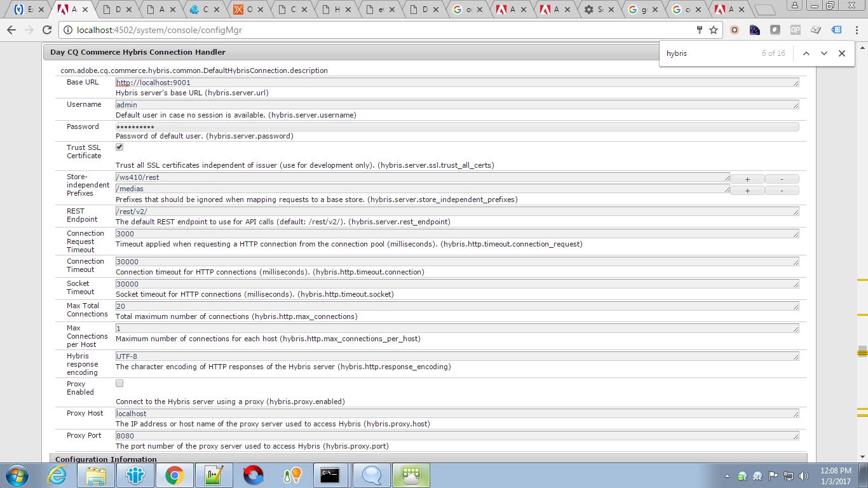
Task: Jump to the previous 'hybris' match
Action: [806, 53]
